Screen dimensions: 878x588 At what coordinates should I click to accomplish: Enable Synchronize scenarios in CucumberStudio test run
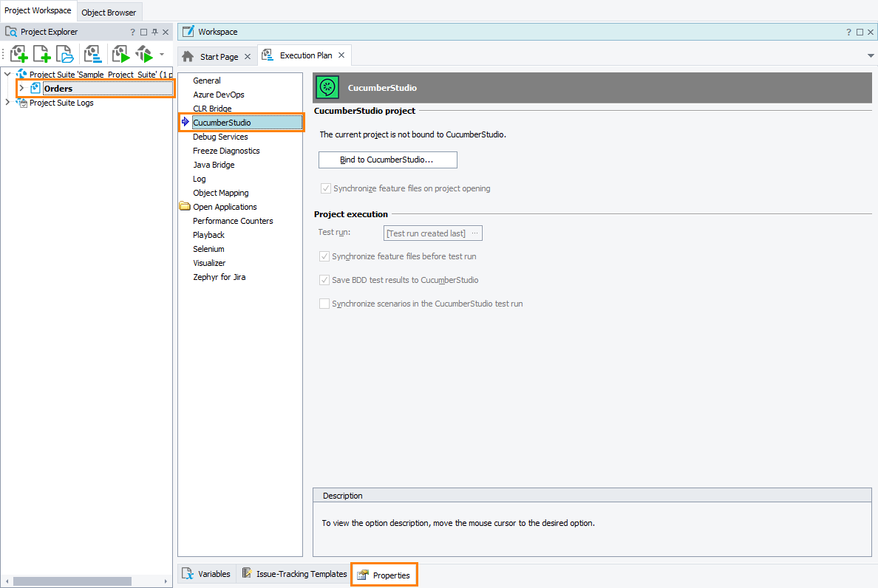[x=324, y=304]
